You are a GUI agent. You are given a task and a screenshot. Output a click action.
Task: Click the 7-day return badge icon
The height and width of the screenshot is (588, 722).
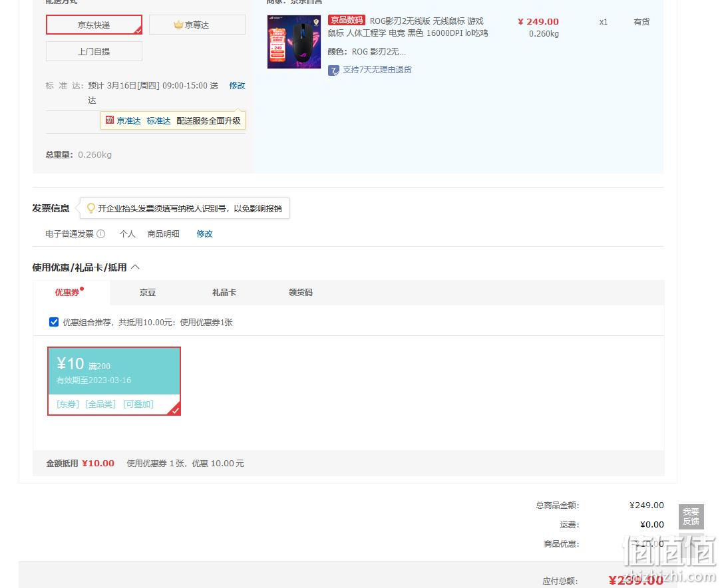click(333, 71)
